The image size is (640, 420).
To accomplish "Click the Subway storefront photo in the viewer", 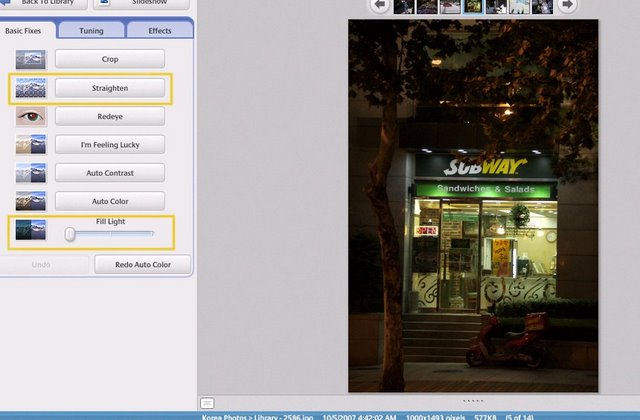I will (473, 206).
